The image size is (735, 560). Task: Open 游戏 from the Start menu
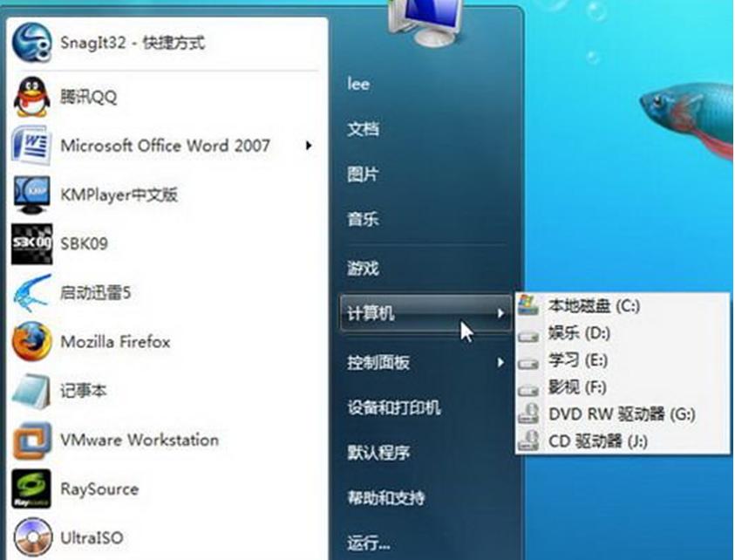pyautogui.click(x=364, y=269)
